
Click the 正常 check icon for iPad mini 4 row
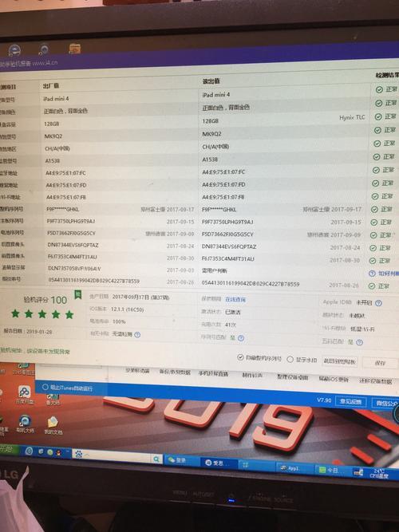[379, 89]
